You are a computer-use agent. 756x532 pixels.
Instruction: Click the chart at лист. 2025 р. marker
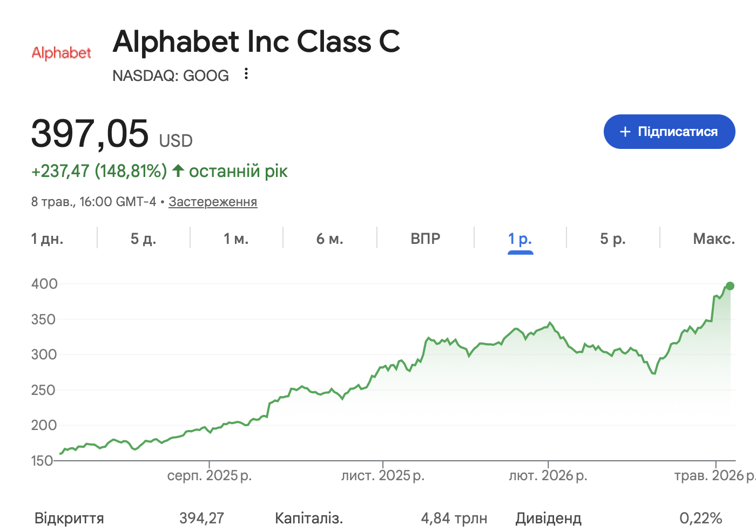383,475
